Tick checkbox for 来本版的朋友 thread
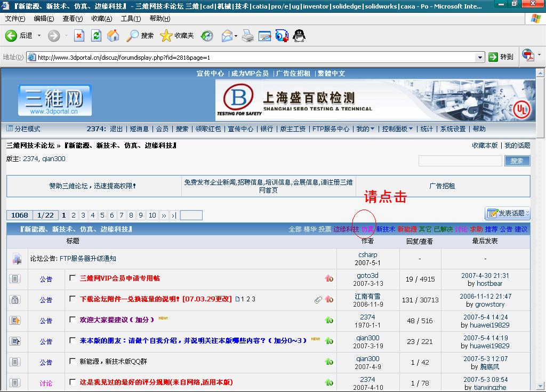Viewport: 546px width, 392px height. tap(73, 340)
